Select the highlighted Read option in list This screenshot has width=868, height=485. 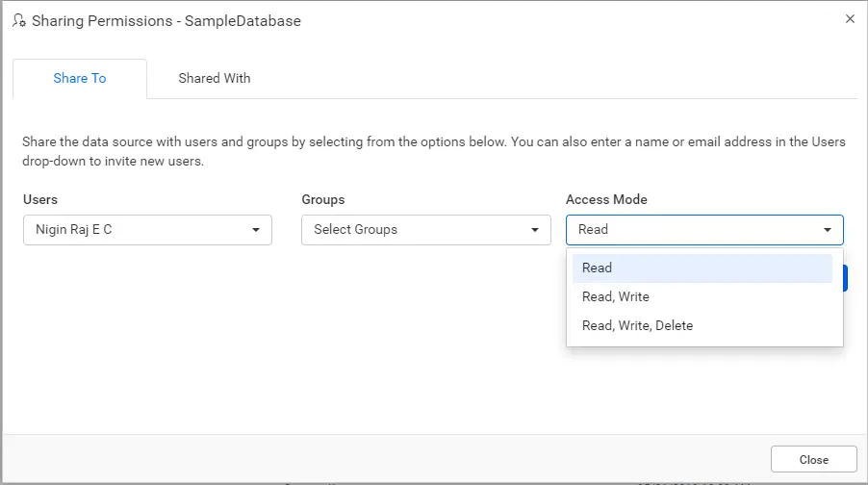[x=702, y=268]
